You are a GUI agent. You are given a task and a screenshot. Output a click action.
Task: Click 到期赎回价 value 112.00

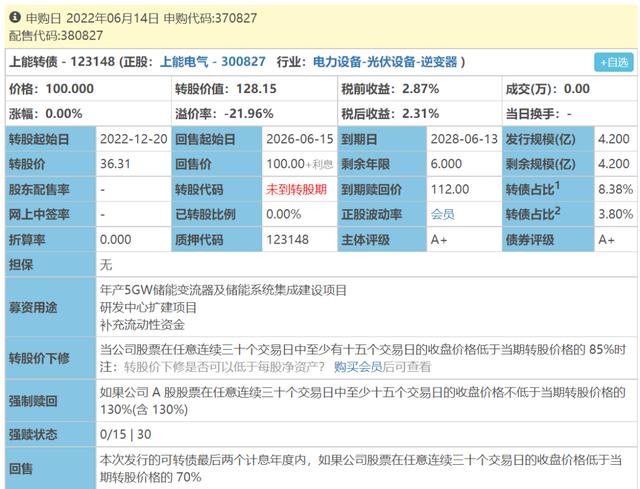pos(450,189)
